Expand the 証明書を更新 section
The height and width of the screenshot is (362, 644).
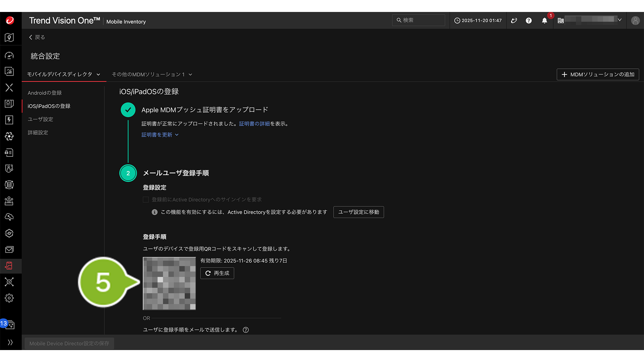point(160,135)
